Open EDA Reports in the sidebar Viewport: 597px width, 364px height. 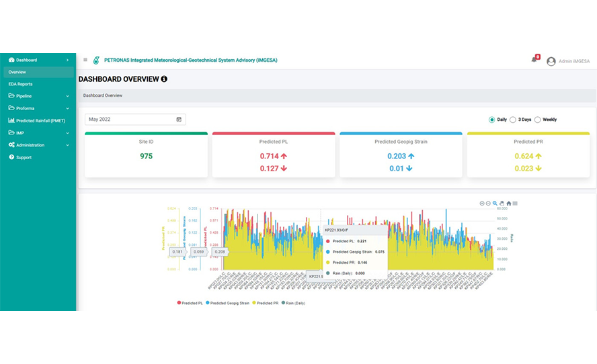[21, 84]
